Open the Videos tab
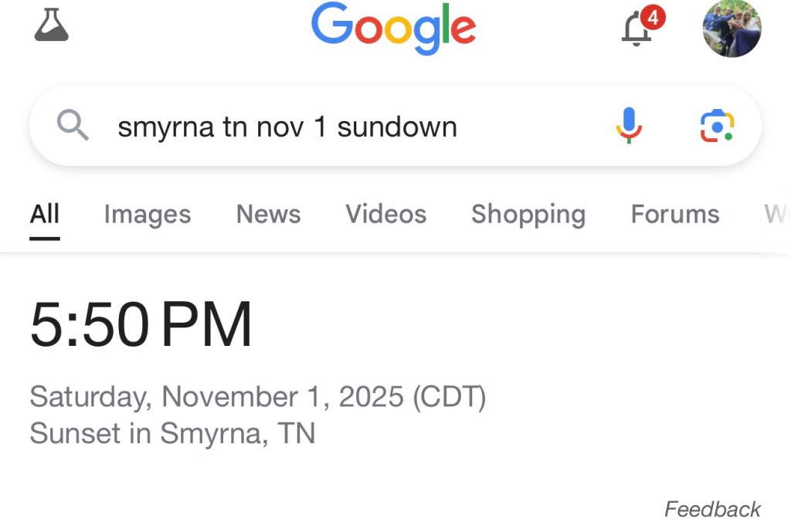791x532 pixels. tap(385, 214)
